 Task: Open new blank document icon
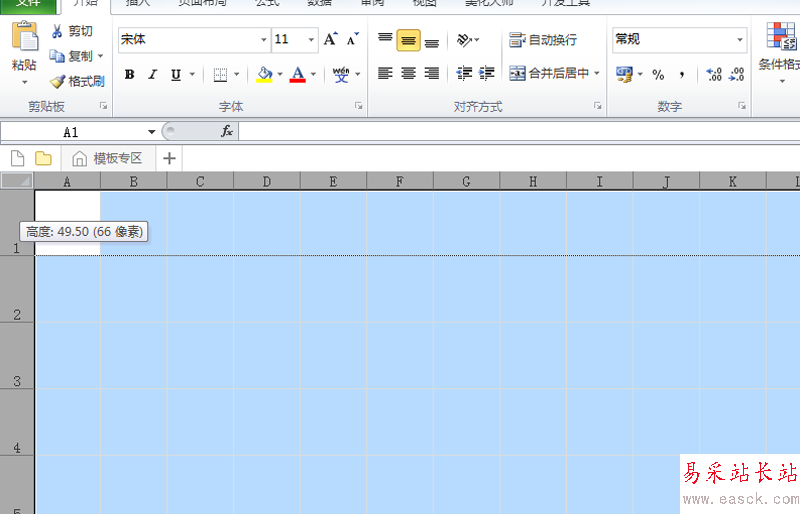[17, 159]
